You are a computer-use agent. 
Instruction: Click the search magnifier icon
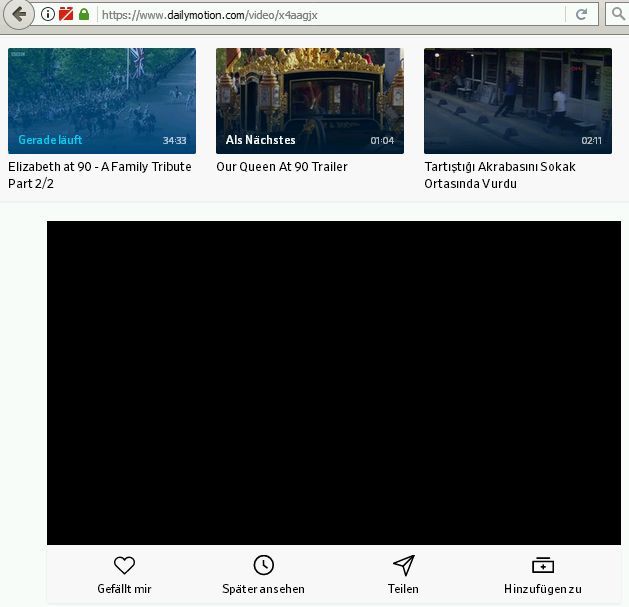click(618, 14)
